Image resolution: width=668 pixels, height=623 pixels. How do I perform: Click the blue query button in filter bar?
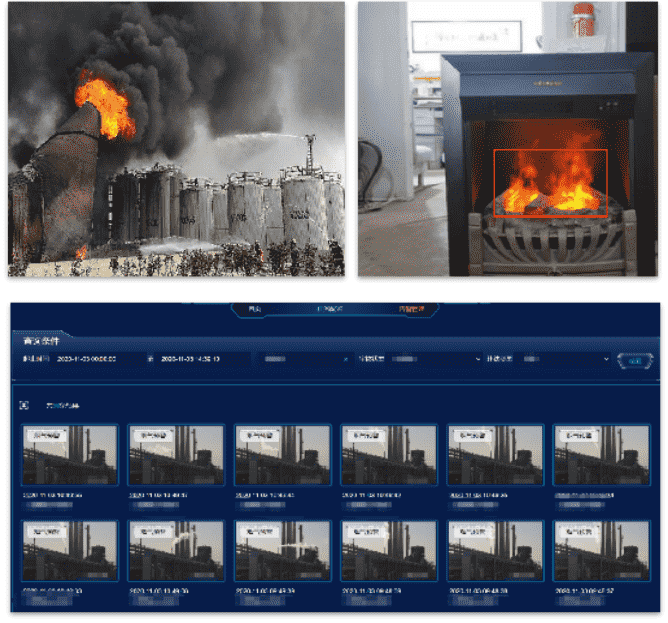(x=631, y=360)
